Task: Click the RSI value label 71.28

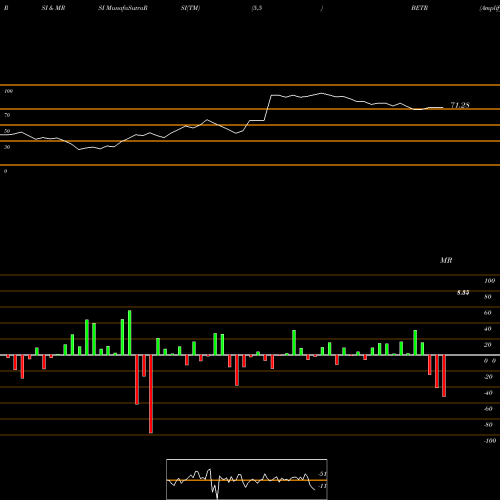Action: 460,105
